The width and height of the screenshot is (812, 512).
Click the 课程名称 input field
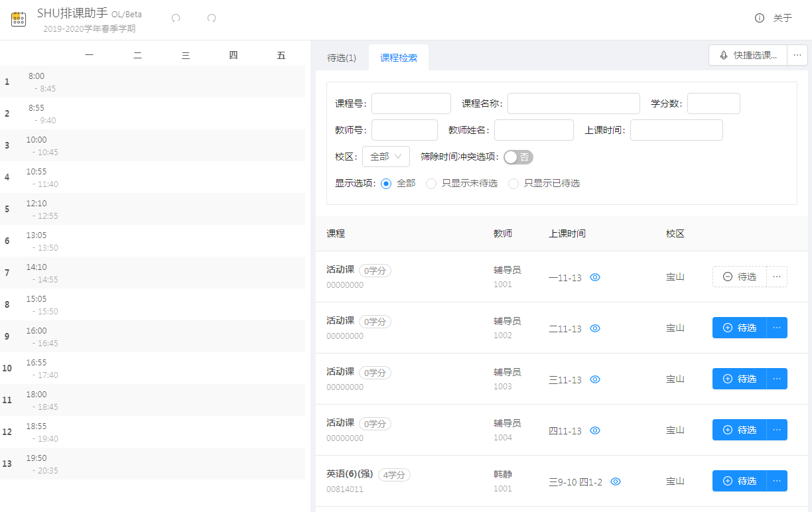pos(574,103)
